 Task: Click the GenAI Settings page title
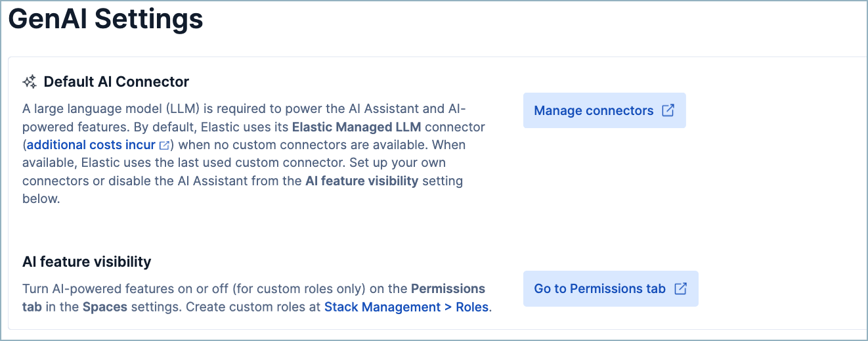[106, 18]
